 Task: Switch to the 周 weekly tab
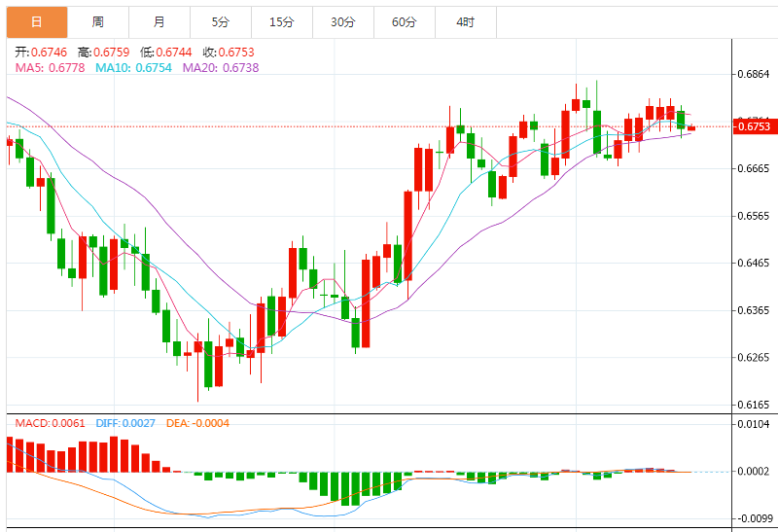click(x=98, y=22)
